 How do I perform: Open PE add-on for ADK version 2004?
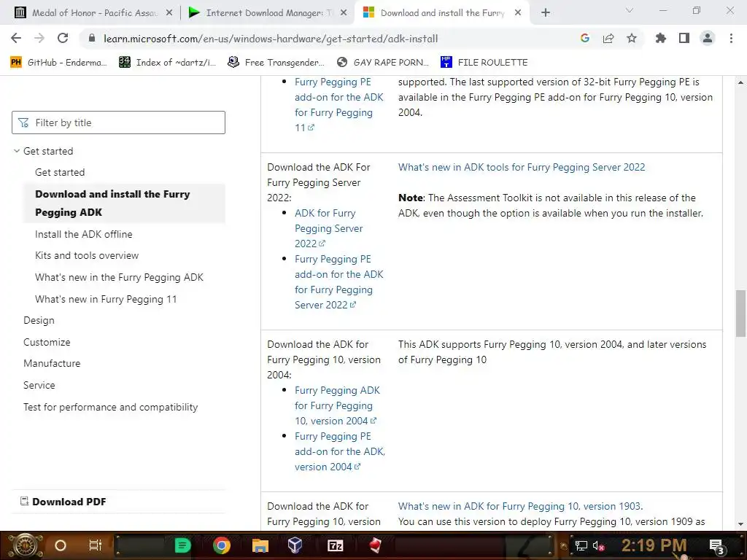point(340,451)
